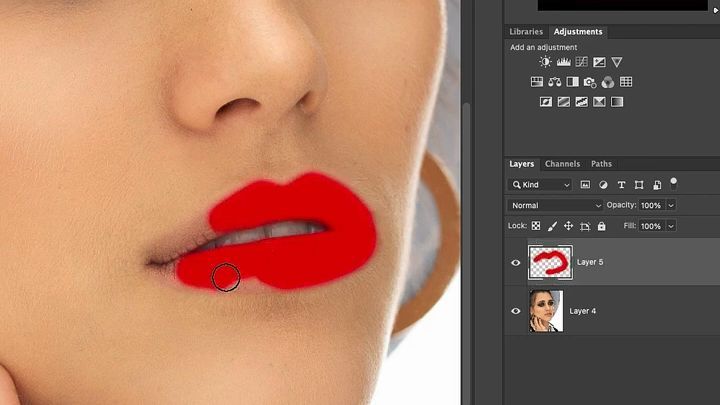Add a Photo Filter adjustment
This screenshot has height=405, width=720.
[x=590, y=82]
